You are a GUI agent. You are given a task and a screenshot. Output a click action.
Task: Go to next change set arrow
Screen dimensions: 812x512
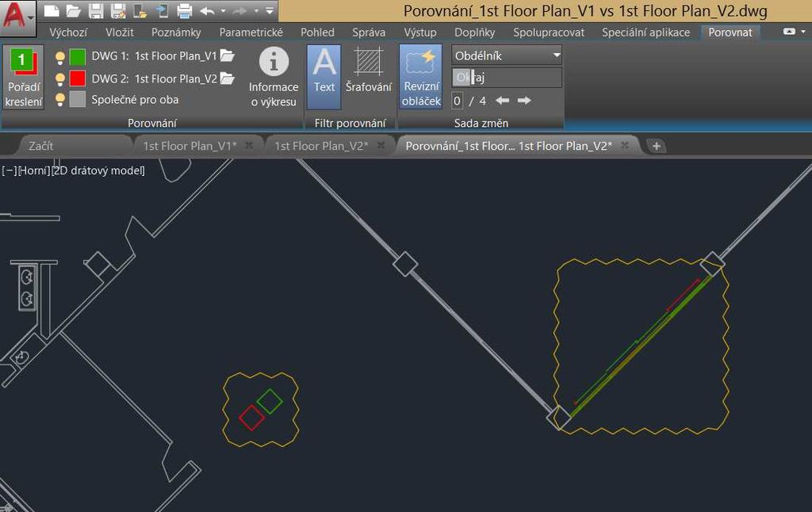tap(524, 101)
